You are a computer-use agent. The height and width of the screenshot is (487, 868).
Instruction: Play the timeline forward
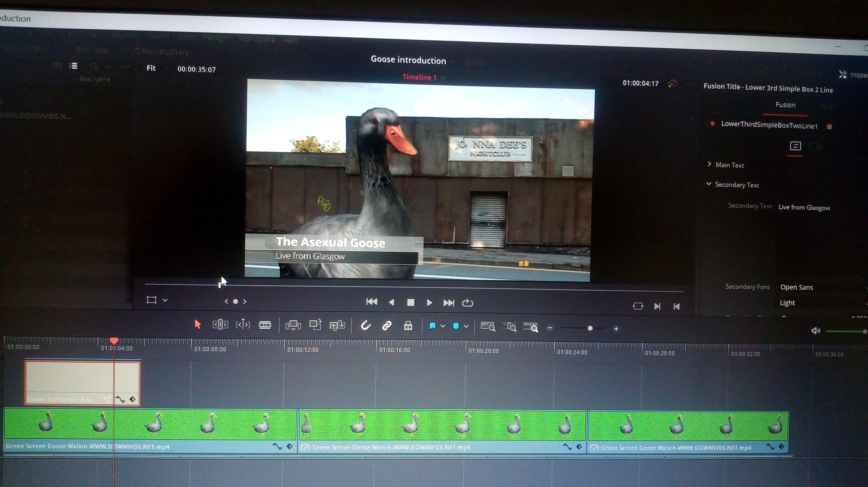[429, 303]
